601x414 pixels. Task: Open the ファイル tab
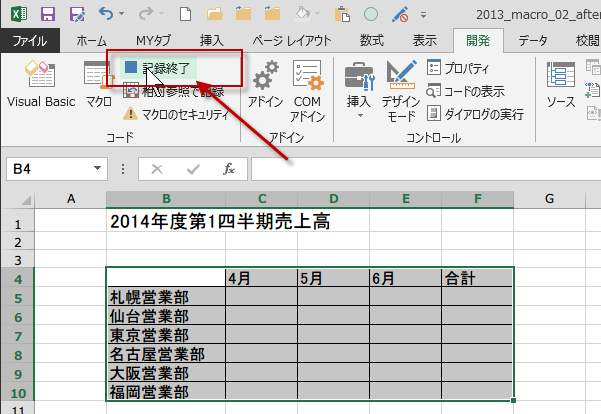pos(30,40)
